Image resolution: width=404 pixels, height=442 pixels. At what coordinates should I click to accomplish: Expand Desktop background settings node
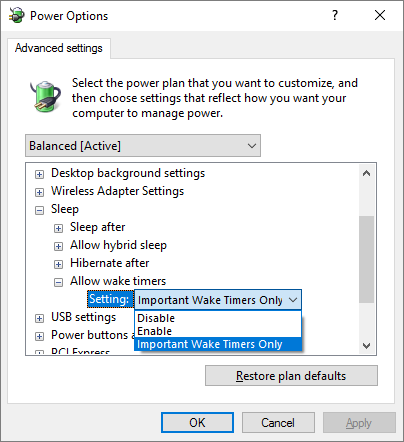click(39, 174)
